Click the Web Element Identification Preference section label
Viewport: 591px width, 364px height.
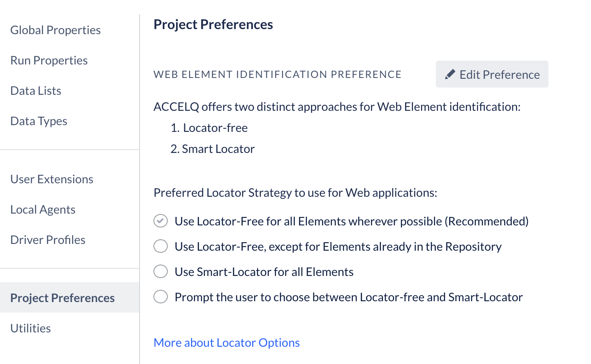(277, 75)
